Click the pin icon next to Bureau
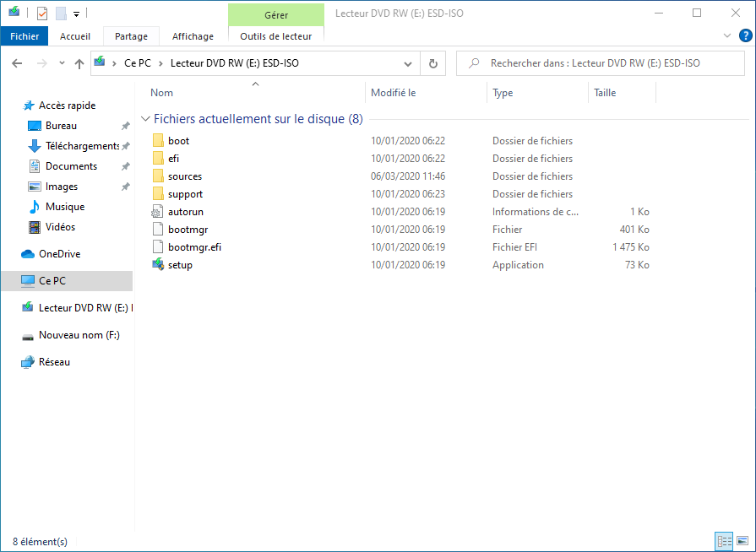This screenshot has height=552, width=756. [125, 126]
